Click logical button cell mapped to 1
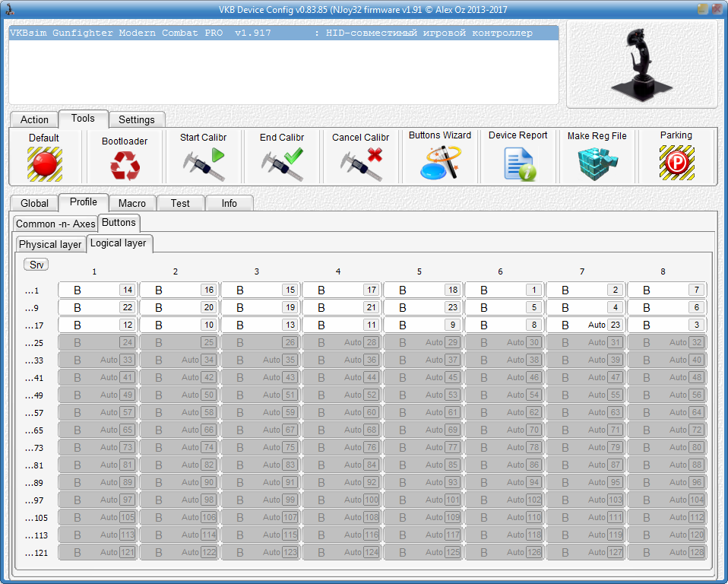 point(505,290)
